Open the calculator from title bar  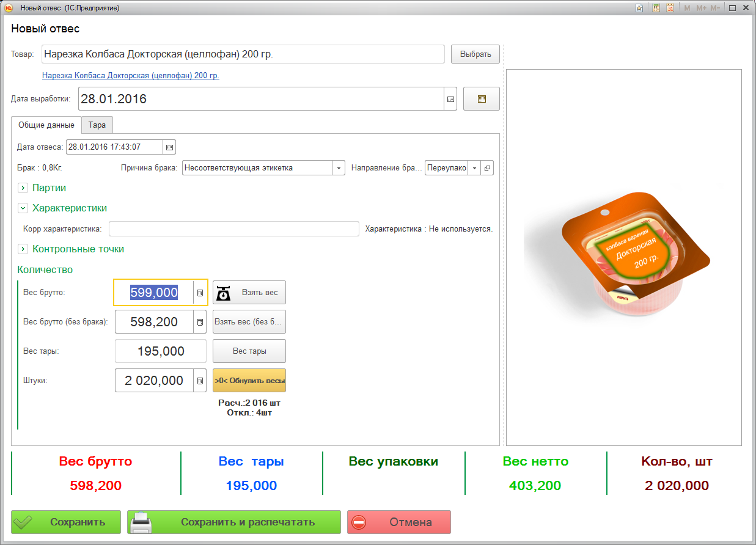656,8
